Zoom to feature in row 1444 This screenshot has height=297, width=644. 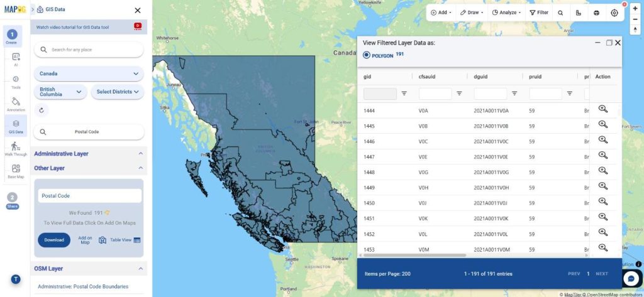pos(602,109)
